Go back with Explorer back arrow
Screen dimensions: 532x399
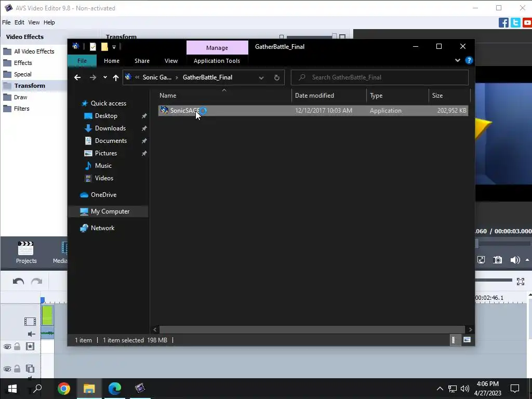click(77, 77)
